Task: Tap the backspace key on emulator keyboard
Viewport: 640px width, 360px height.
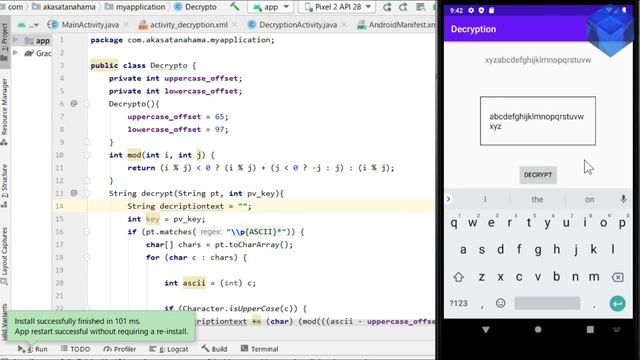Action: pyautogui.click(x=618, y=278)
